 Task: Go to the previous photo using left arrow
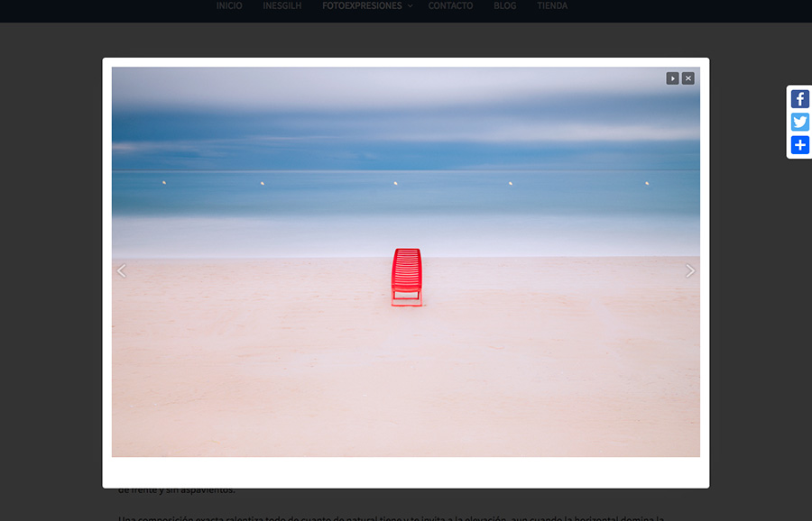(x=122, y=270)
